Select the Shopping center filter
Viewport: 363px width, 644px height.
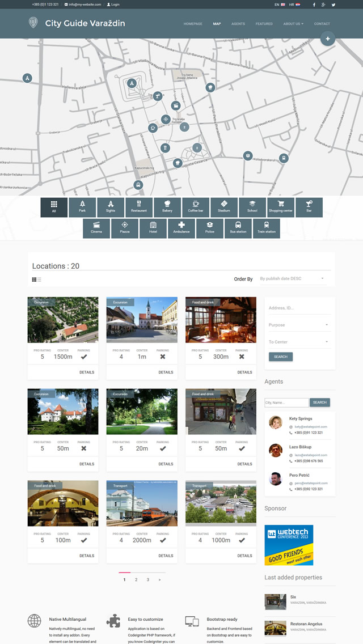tap(280, 207)
